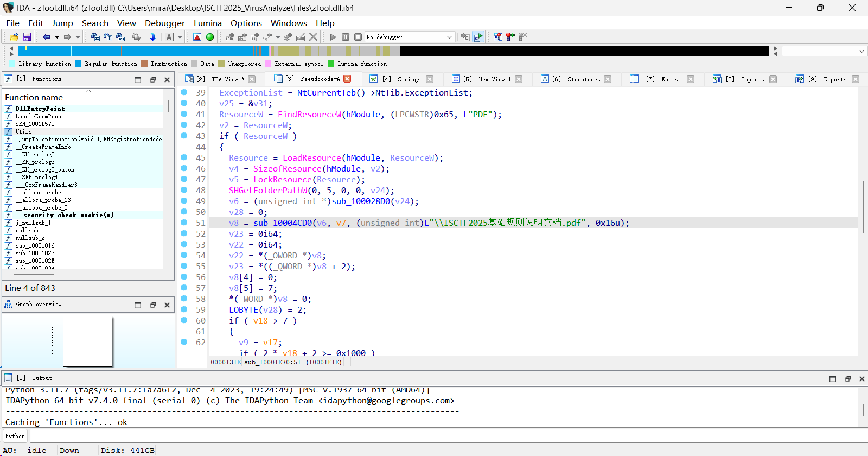This screenshot has height=456, width=868.
Task: Switch to the Imports tab
Action: point(745,79)
